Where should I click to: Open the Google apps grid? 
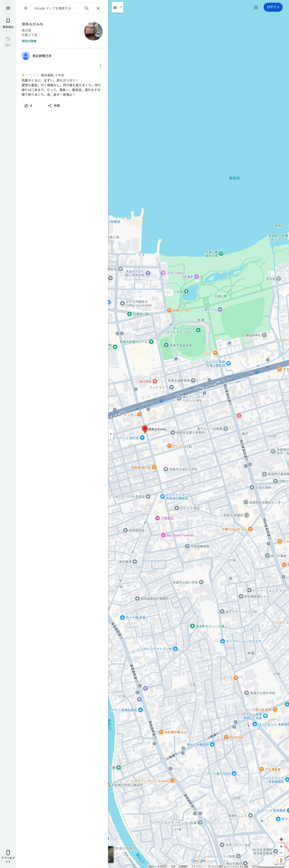tap(256, 7)
